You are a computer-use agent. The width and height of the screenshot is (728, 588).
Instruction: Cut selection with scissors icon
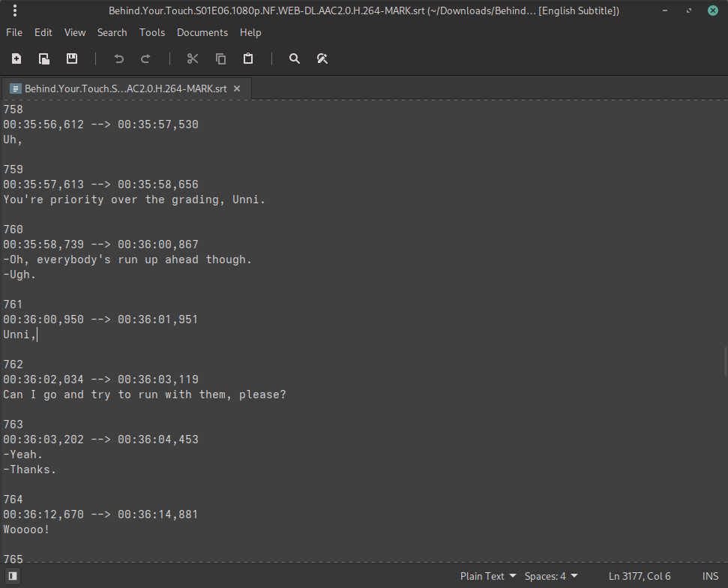[193, 58]
